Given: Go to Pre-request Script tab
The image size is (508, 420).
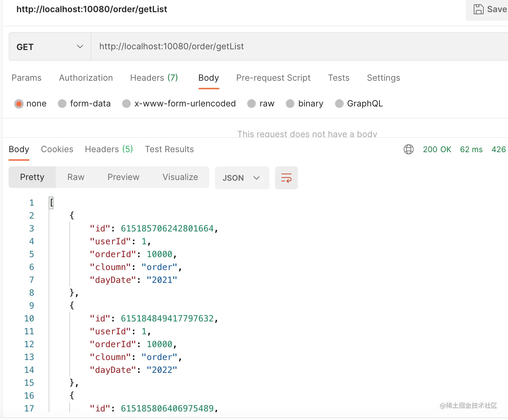Looking at the screenshot, I should (273, 78).
